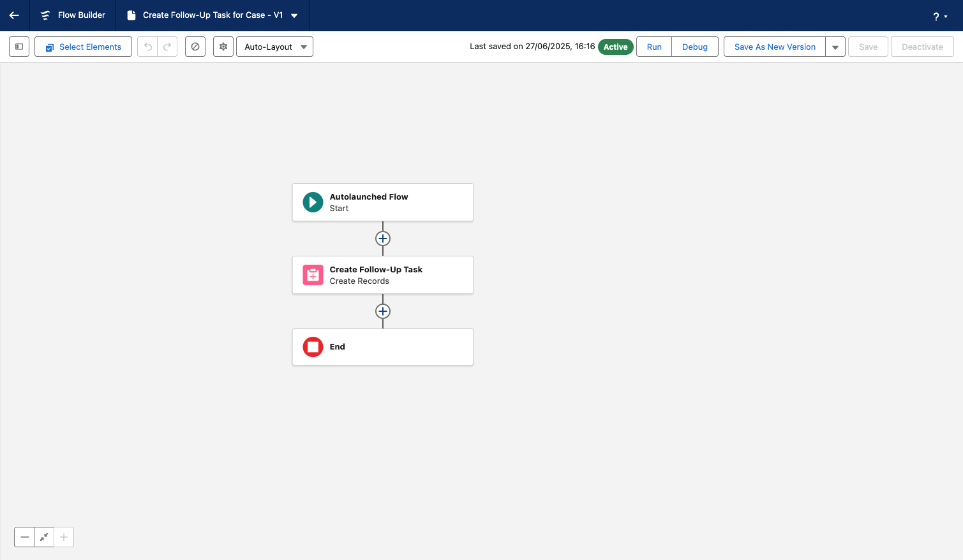Viewport: 963px width, 560px height.
Task: Select the Autolaunched Flow Start icon
Action: click(x=313, y=202)
